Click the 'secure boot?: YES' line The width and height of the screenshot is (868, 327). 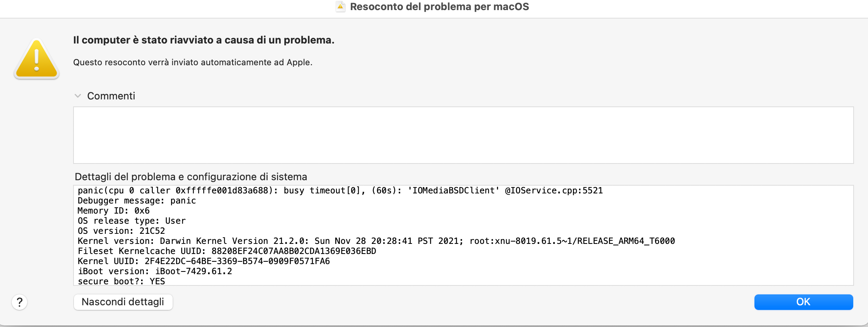pos(121,281)
